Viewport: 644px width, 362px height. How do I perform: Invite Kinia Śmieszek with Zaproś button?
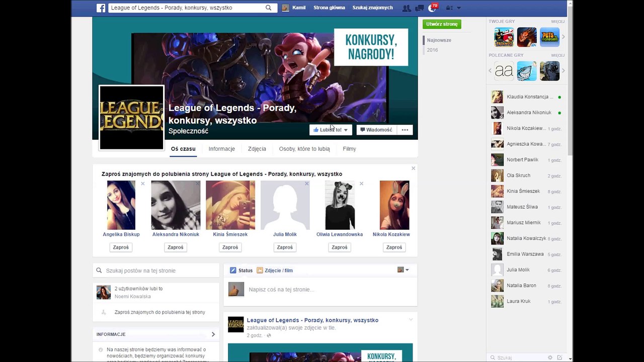click(x=230, y=247)
